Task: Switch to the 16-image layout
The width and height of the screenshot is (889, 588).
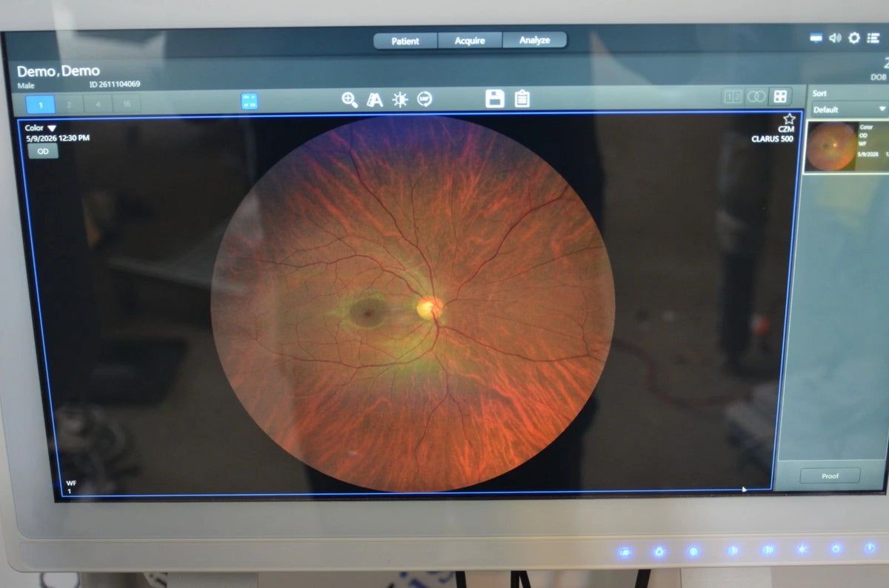Action: click(x=127, y=104)
